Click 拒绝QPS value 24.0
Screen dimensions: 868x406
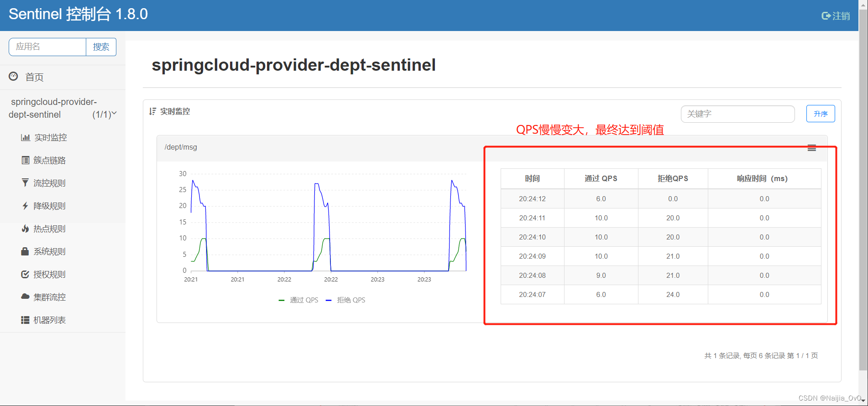click(x=673, y=294)
